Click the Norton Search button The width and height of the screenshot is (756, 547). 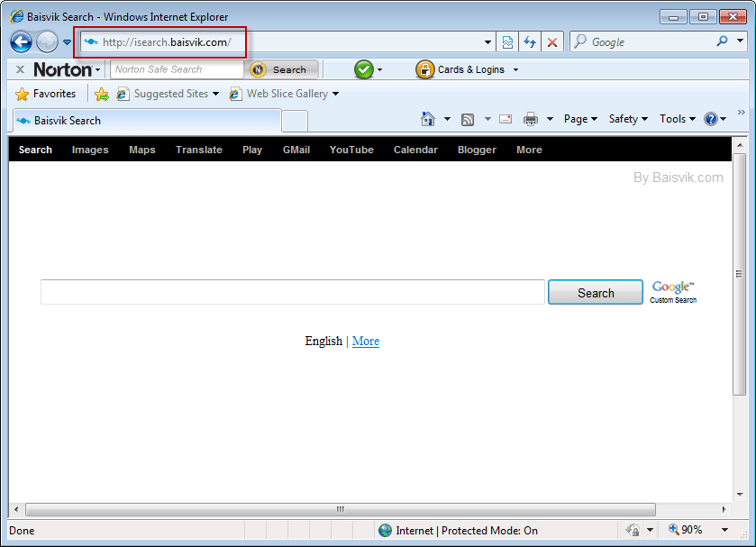click(x=282, y=69)
